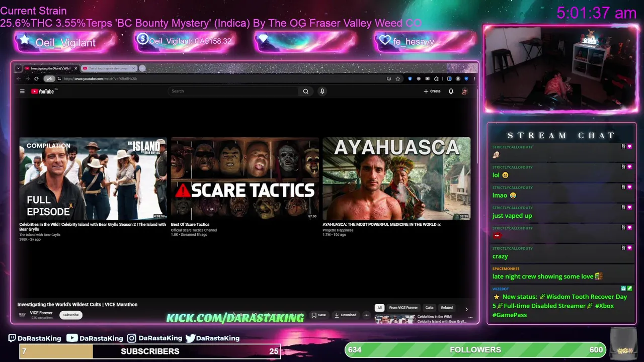Bookmark this page with the star icon
Image resolution: width=644 pixels, height=362 pixels.
(397, 78)
